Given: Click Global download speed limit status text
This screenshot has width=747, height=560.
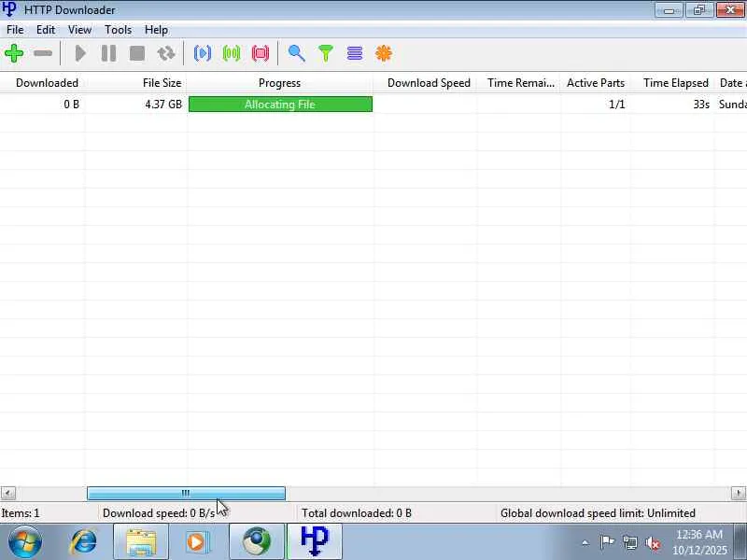Looking at the screenshot, I should [598, 512].
